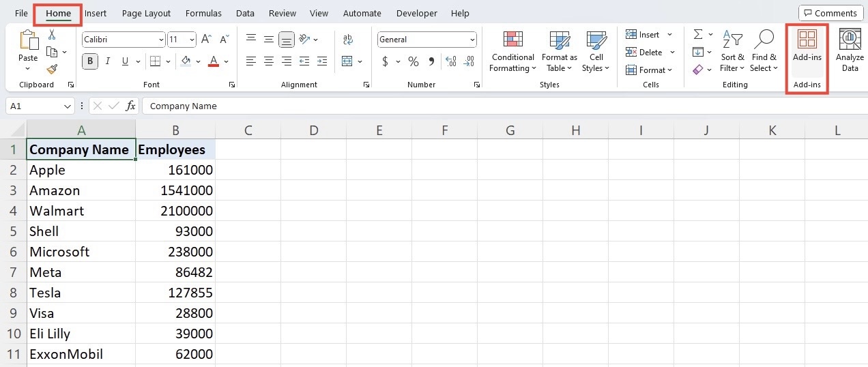Toggle Bottom Align button
Screen dimensions: 868x367
coord(287,40)
